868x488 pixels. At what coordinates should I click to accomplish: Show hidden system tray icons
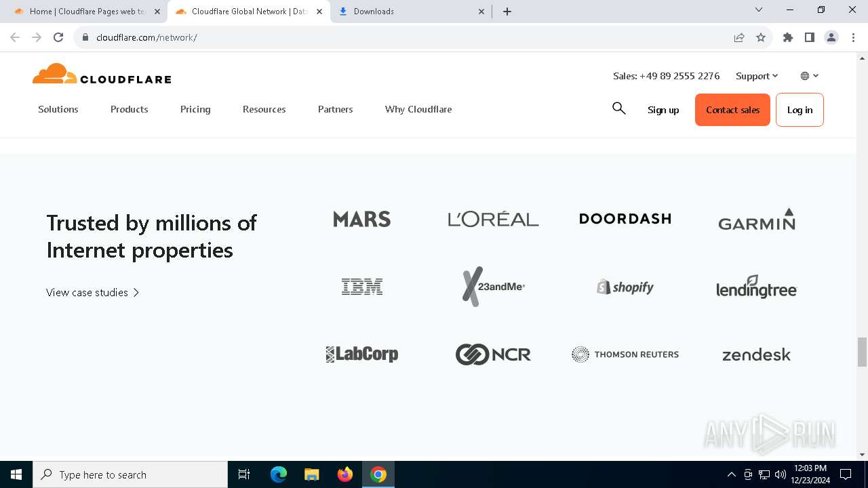731,474
